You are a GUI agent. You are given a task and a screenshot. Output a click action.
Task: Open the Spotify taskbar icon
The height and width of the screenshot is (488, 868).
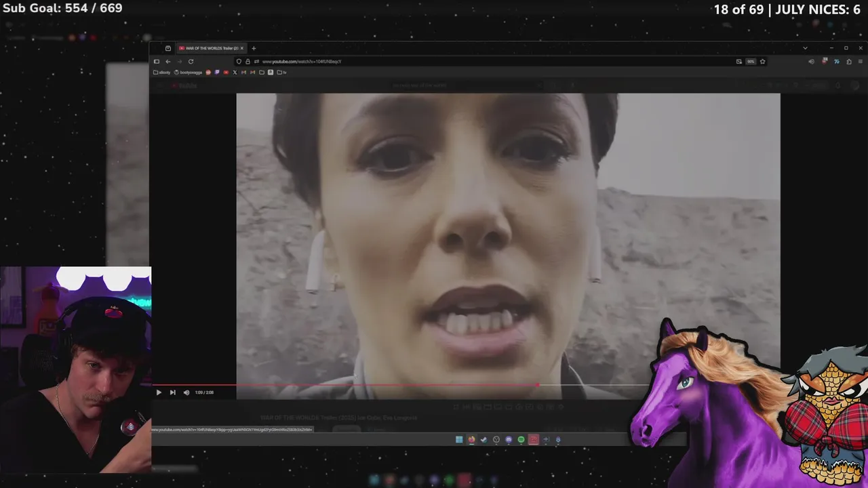(521, 439)
